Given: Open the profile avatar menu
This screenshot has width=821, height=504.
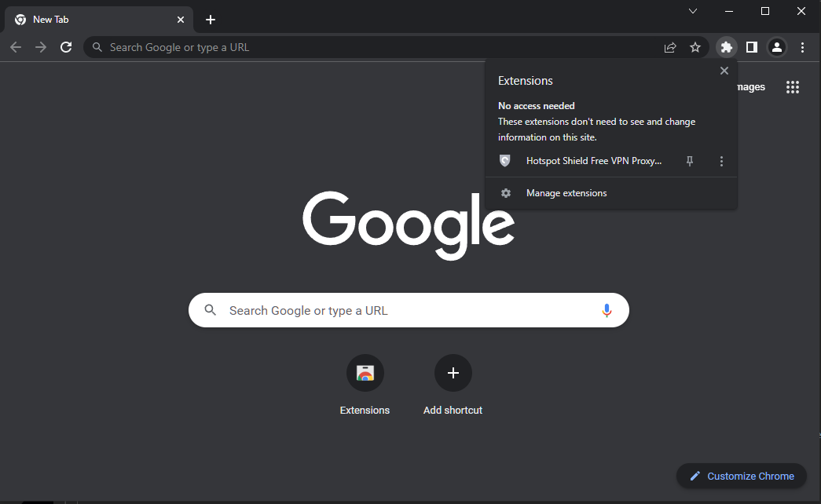Looking at the screenshot, I should click(x=777, y=47).
